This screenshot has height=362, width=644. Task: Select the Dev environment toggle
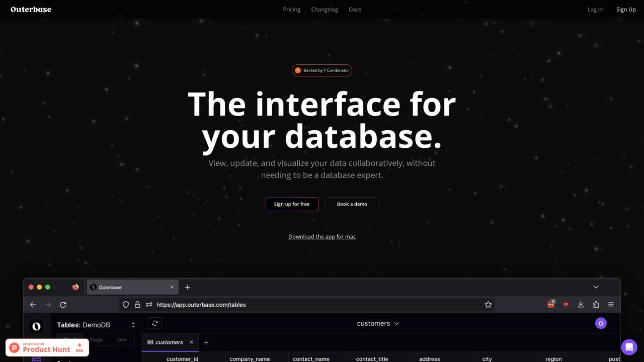[121, 339]
